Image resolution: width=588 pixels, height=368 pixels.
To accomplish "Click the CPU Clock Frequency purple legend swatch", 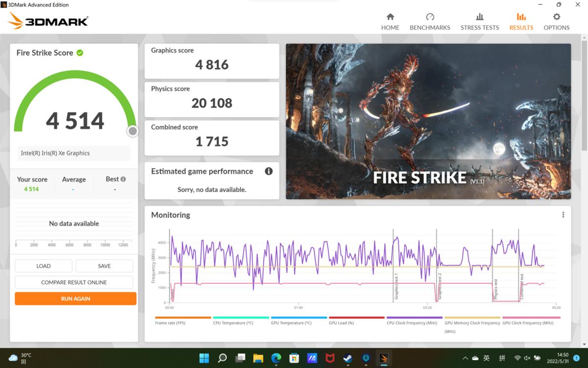I will [414, 317].
